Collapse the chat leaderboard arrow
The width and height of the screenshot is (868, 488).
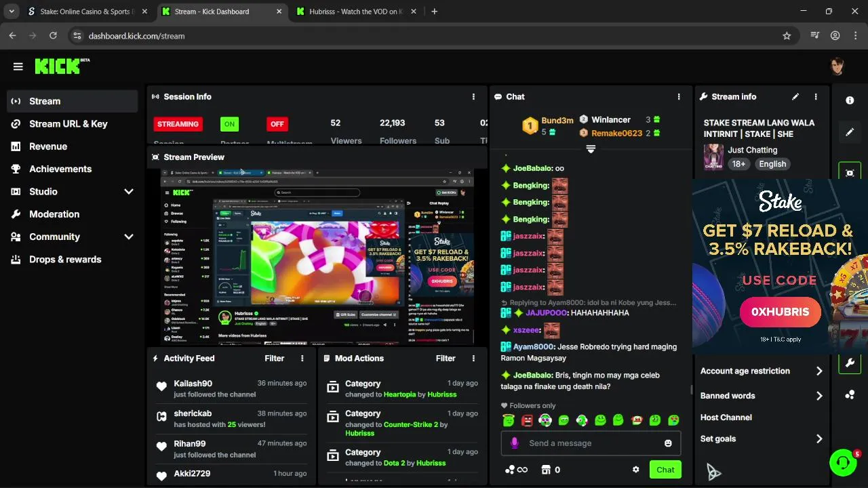pos(591,149)
